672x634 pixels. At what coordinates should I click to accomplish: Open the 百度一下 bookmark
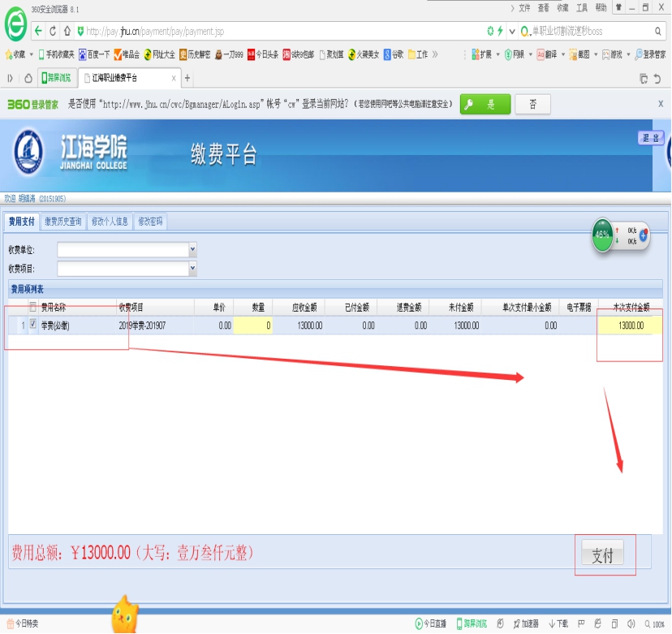coord(93,54)
